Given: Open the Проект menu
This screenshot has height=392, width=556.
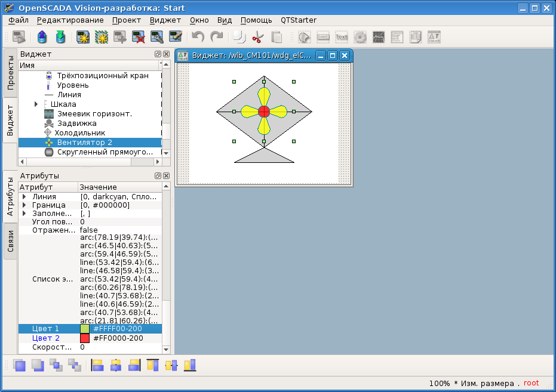Looking at the screenshot, I should (126, 20).
